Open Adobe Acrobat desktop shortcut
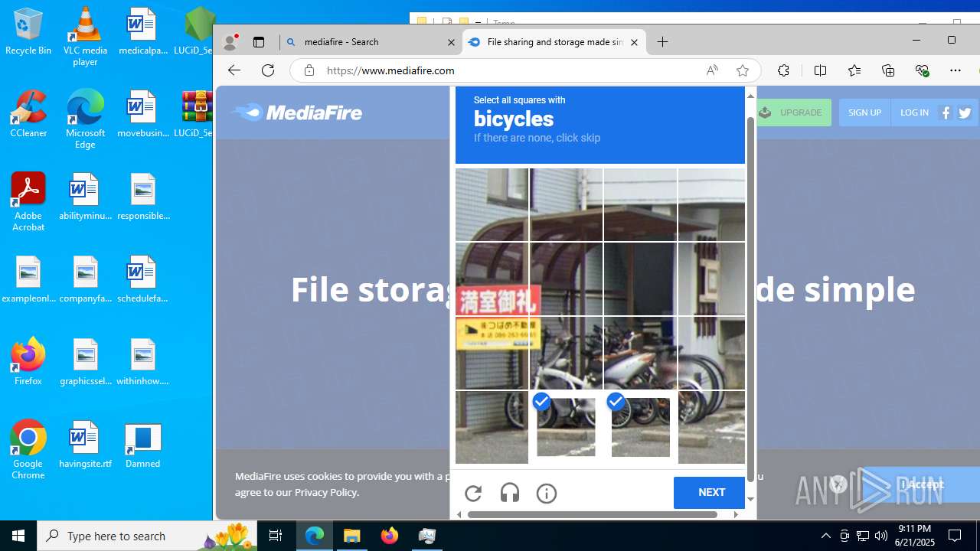This screenshot has width=980, height=551. pyautogui.click(x=28, y=202)
